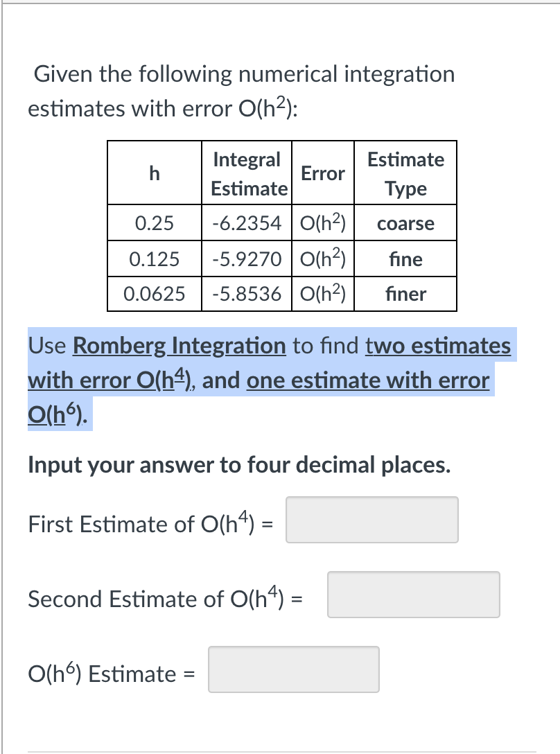Viewport: 560px width, 754px height.
Task: Click the table cell showing -5.9270
Action: point(247,258)
